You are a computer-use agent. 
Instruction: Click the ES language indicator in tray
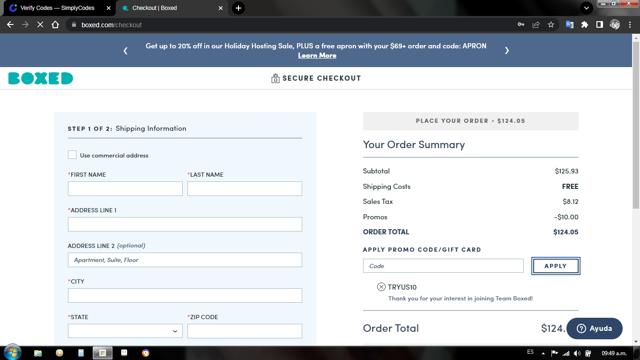coord(530,352)
